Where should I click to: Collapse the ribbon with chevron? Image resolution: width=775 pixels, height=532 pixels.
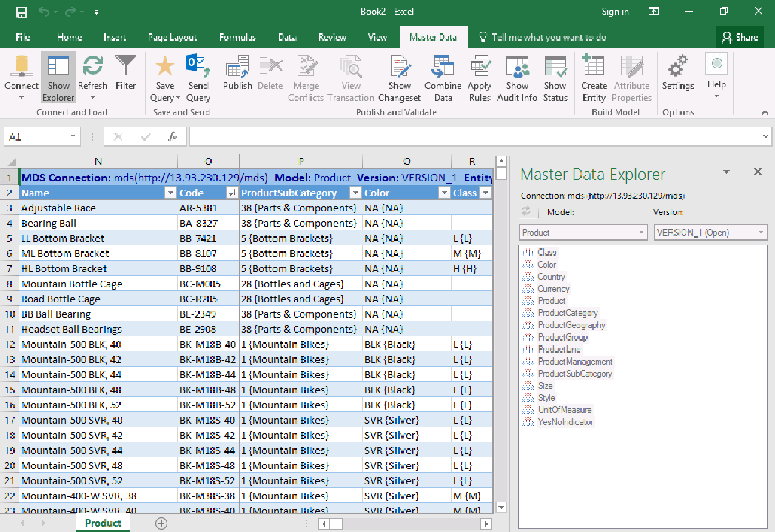point(765,113)
